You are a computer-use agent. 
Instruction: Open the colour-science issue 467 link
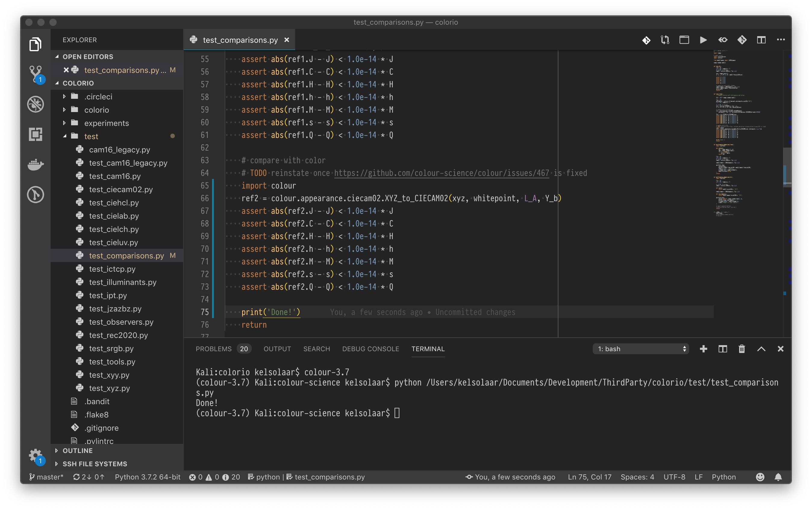440,173
